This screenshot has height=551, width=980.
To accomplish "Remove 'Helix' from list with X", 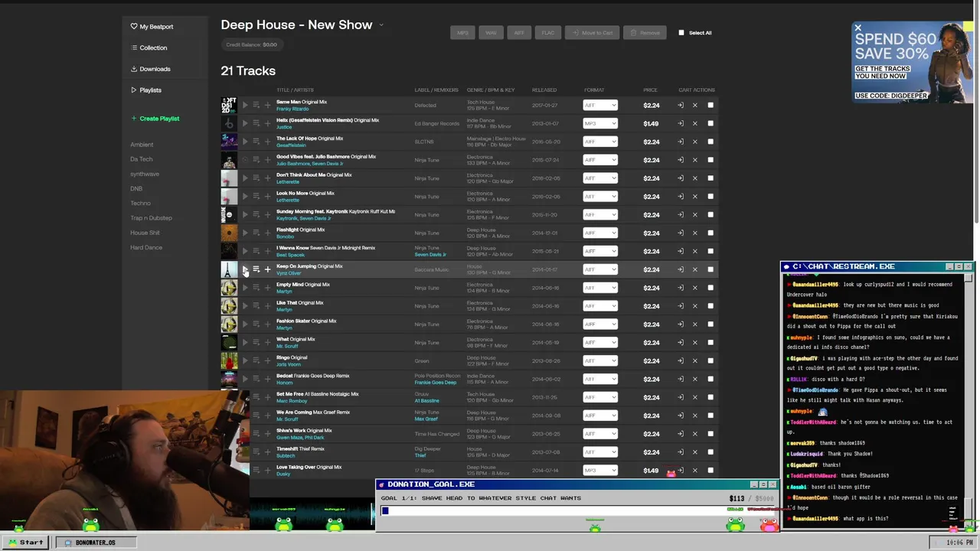I will click(695, 123).
